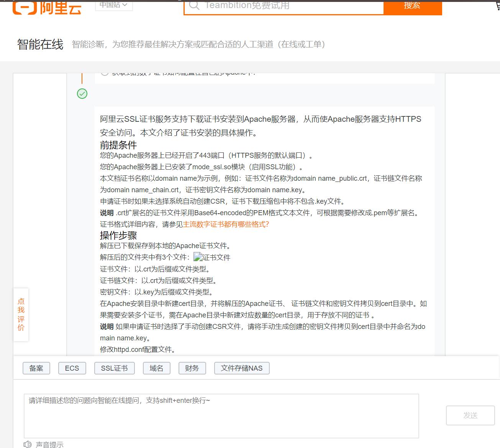Viewport: 500px width, 448px height.
Task: Focus the Teambition免费试用 search box
Action: (x=284, y=7)
